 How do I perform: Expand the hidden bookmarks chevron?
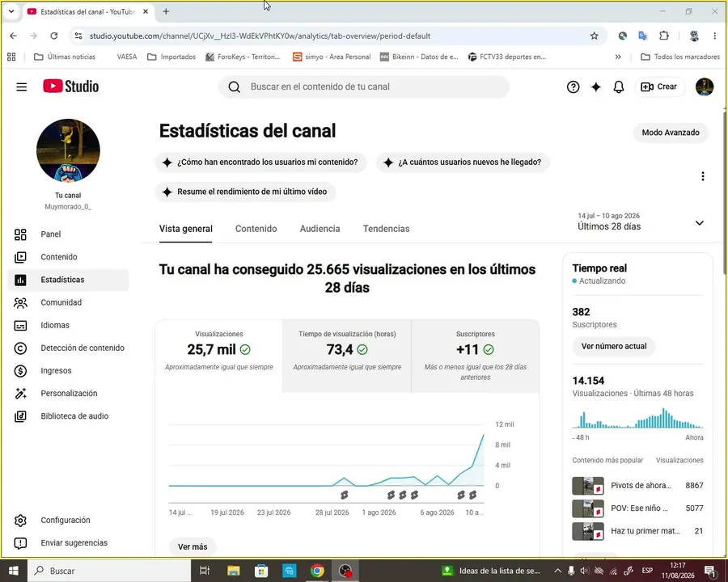pos(617,57)
